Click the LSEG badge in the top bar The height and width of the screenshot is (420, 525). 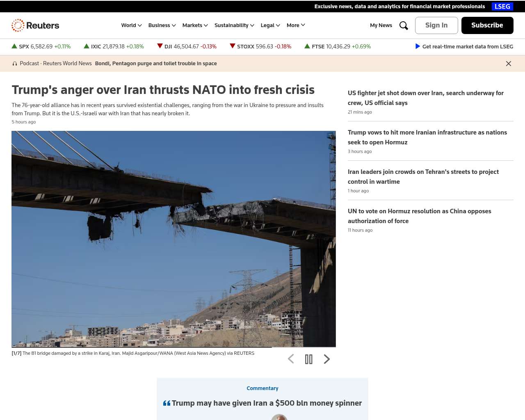point(502,7)
